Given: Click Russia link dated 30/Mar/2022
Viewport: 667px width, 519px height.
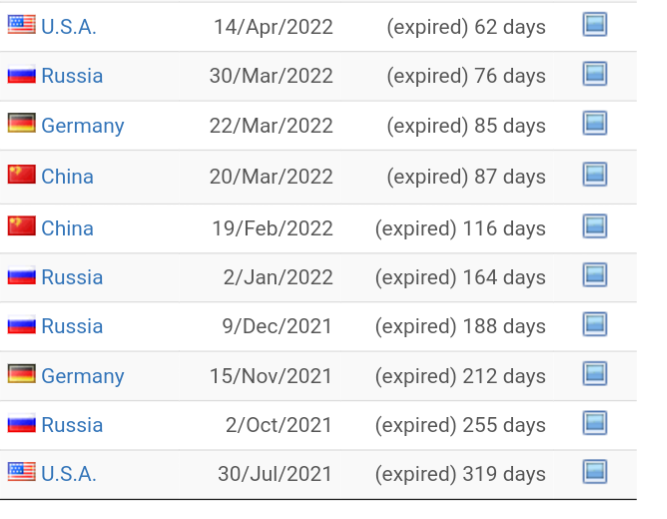Looking at the screenshot, I should pos(72,76).
